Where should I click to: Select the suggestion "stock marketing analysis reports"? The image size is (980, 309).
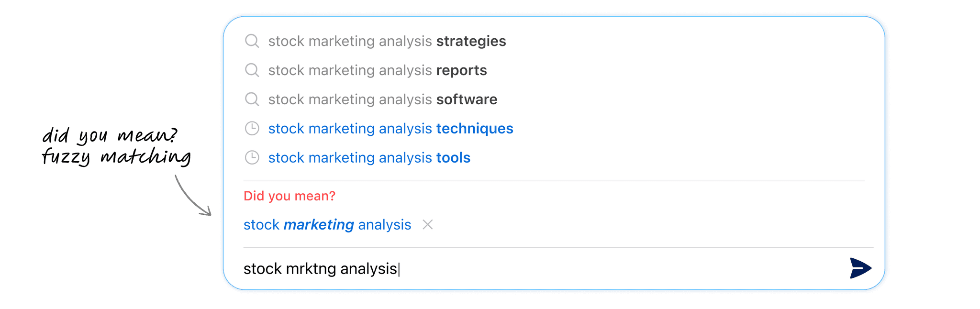click(378, 70)
